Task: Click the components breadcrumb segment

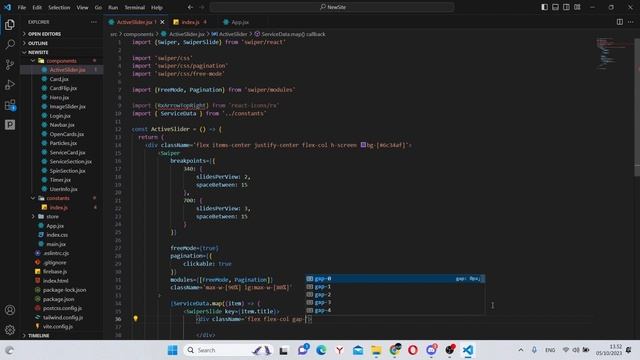Action: [x=138, y=34]
